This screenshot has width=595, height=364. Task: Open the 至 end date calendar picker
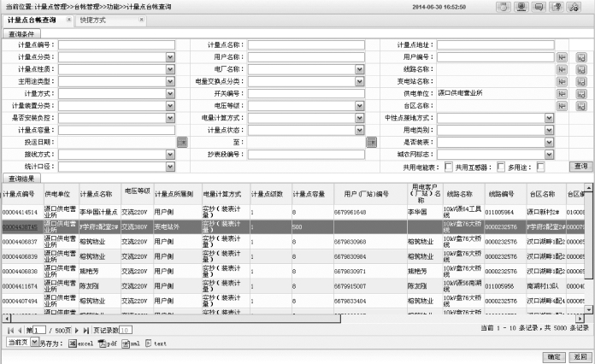371,142
